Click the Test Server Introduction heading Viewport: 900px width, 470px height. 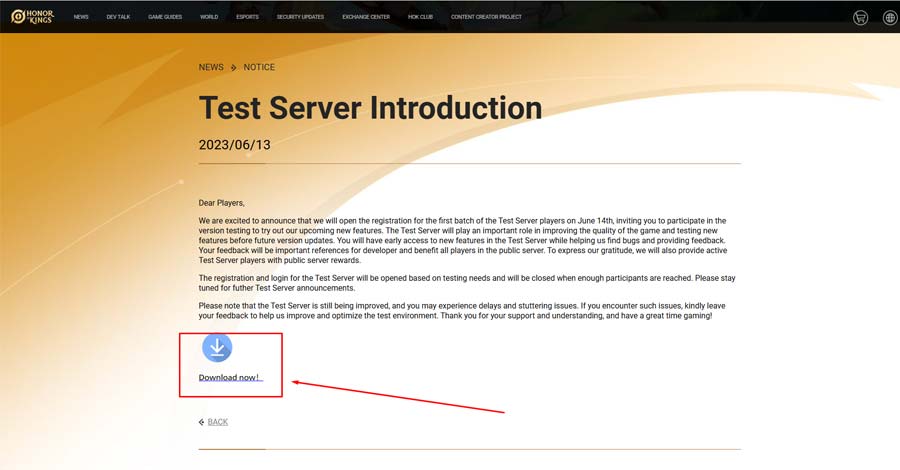coord(370,108)
